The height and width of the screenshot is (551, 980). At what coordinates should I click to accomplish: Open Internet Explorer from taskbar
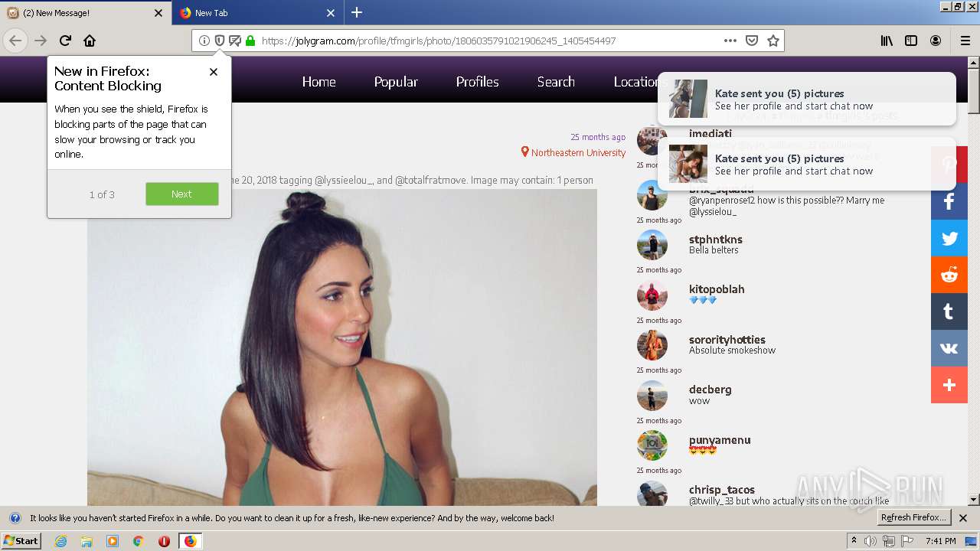tap(60, 541)
